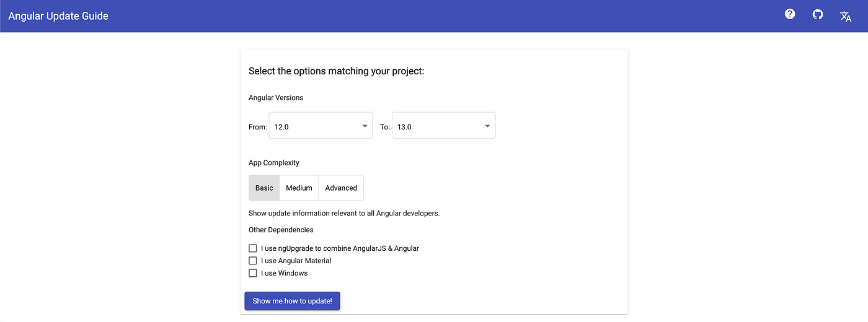This screenshot has height=322, width=868.
Task: Click the 13.0 value in To field
Action: coord(404,127)
